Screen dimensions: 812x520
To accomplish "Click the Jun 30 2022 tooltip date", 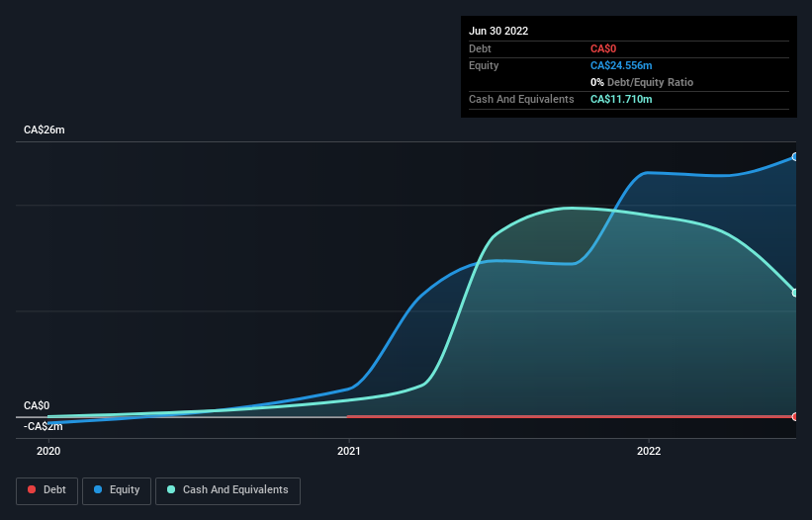I will [498, 31].
